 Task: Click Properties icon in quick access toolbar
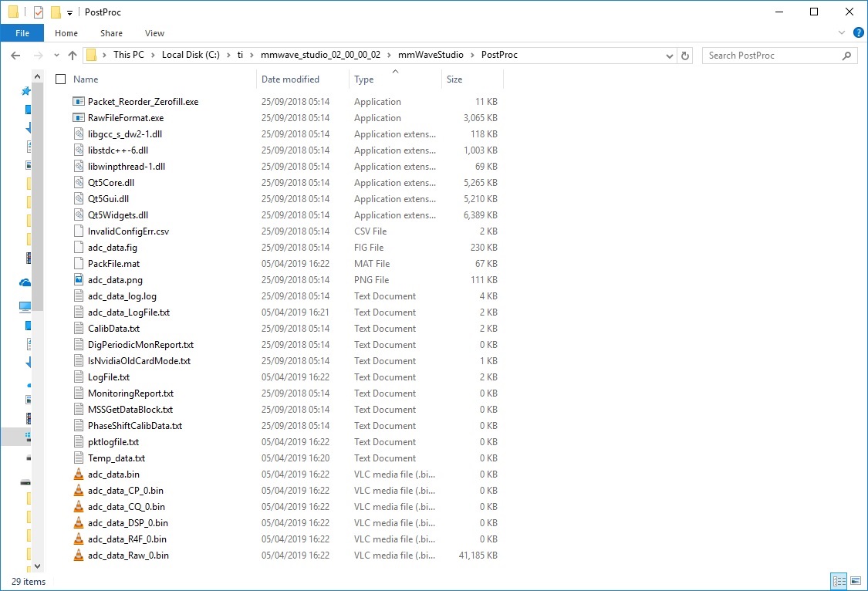coord(39,12)
